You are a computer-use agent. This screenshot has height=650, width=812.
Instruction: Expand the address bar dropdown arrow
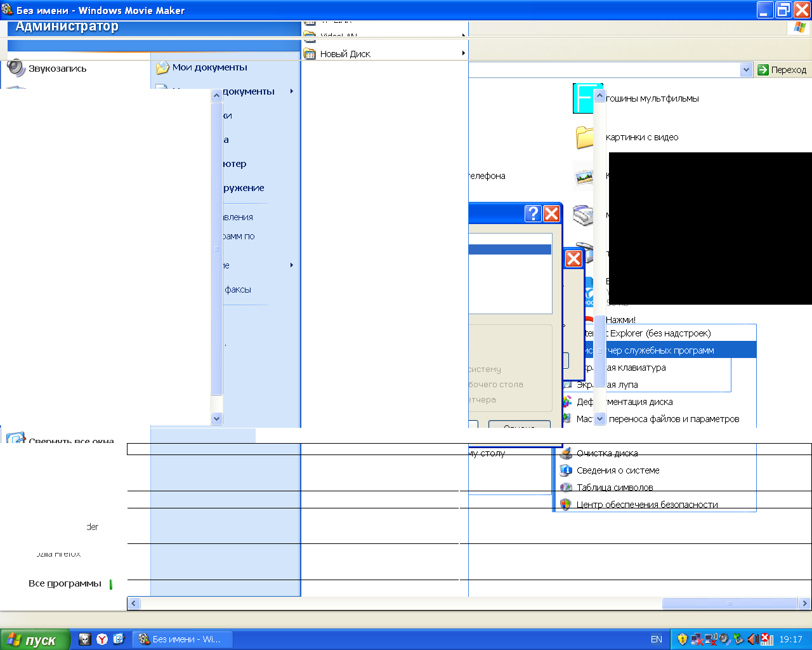(x=746, y=70)
